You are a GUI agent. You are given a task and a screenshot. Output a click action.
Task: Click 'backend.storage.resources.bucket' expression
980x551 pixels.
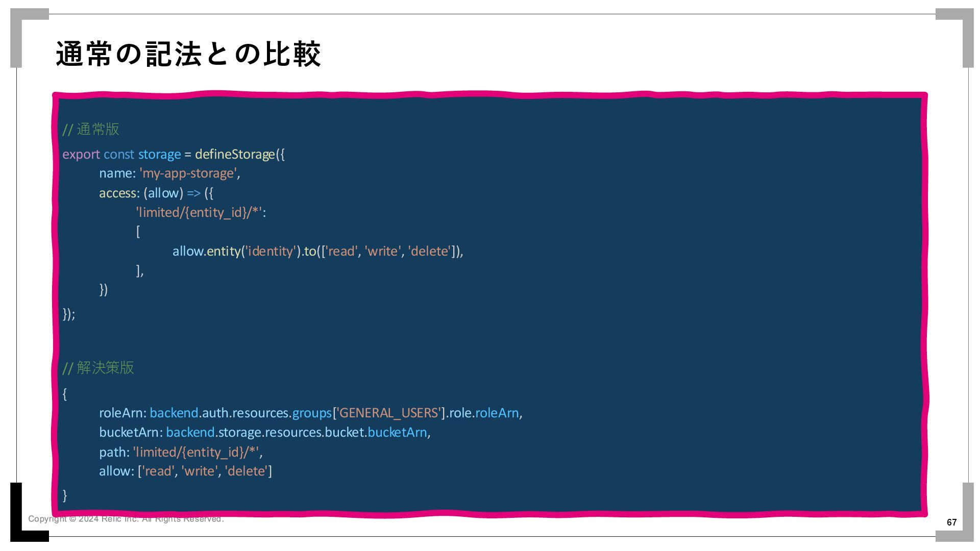point(265,432)
